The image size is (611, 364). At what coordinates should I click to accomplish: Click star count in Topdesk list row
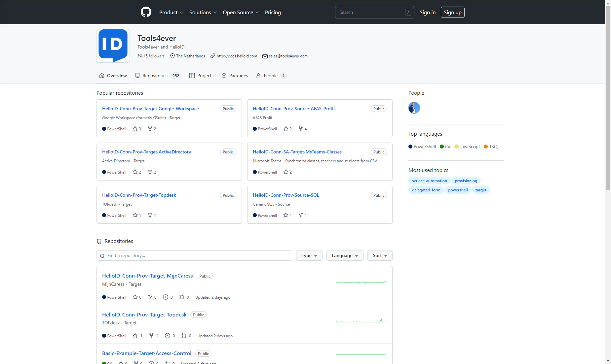pos(137,336)
